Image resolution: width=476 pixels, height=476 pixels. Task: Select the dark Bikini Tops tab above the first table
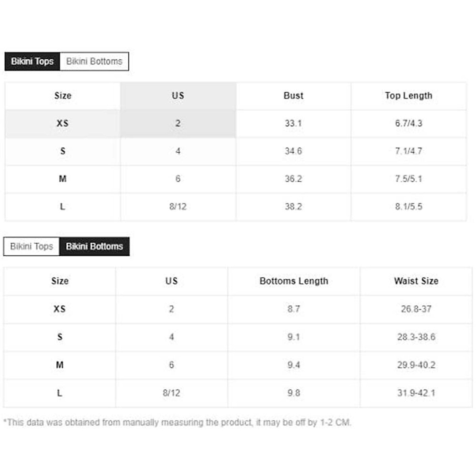coord(32,61)
